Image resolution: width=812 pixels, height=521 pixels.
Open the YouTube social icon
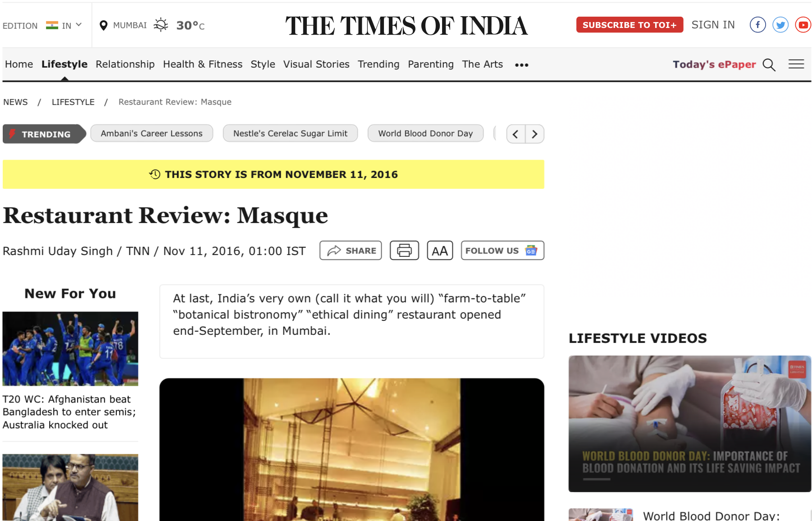click(x=803, y=25)
